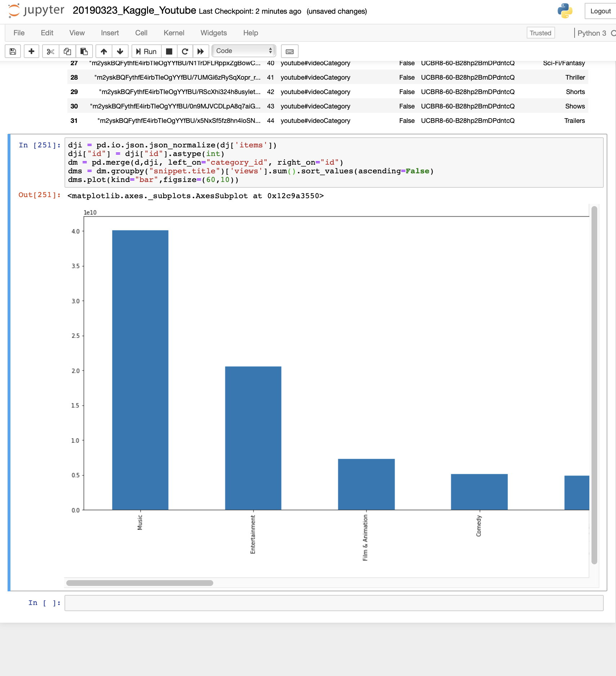Click the vertical scrollbar beside the chart

[594, 385]
